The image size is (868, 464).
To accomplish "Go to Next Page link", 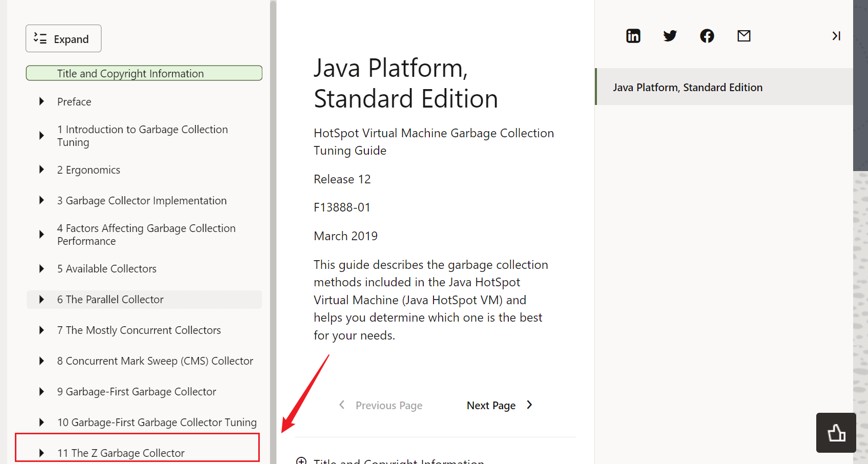I will (491, 406).
